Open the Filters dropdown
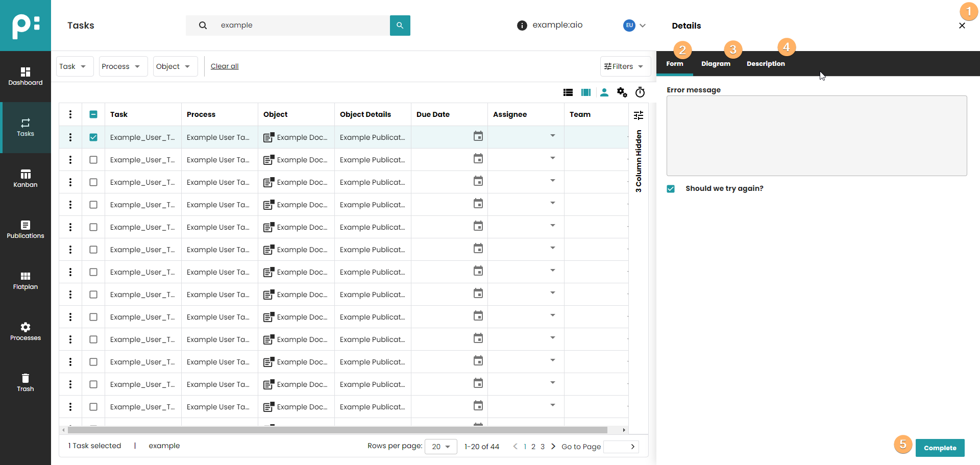The image size is (980, 465). pyautogui.click(x=624, y=66)
